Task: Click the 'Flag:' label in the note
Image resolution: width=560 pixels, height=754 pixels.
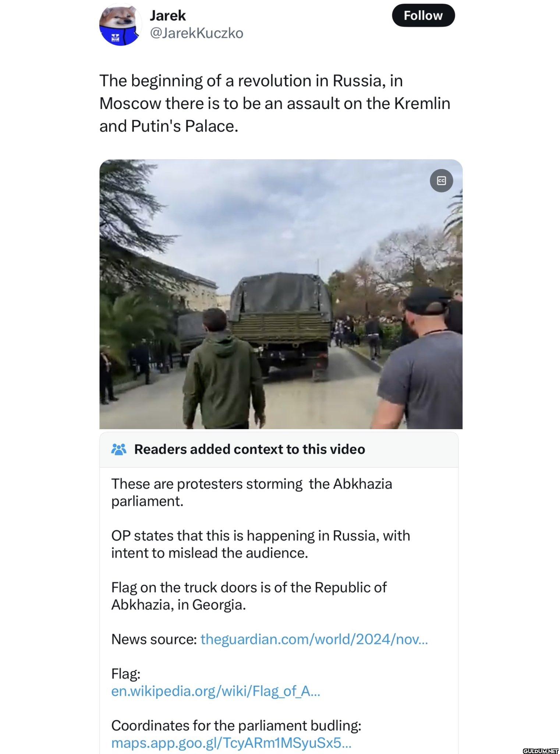Action: point(126,674)
